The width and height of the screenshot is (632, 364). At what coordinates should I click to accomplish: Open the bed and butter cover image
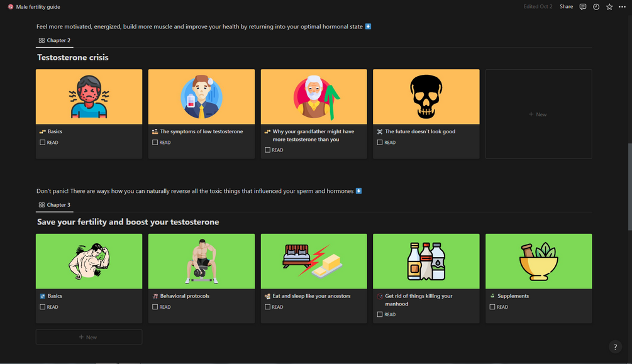(x=314, y=261)
